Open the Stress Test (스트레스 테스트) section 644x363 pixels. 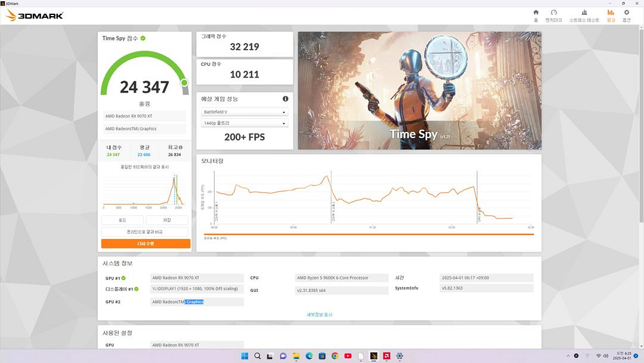click(584, 13)
